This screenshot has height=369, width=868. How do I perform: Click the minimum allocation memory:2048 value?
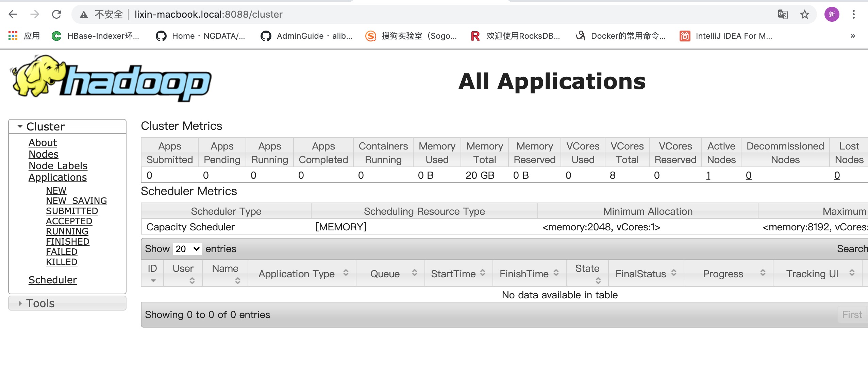click(601, 227)
